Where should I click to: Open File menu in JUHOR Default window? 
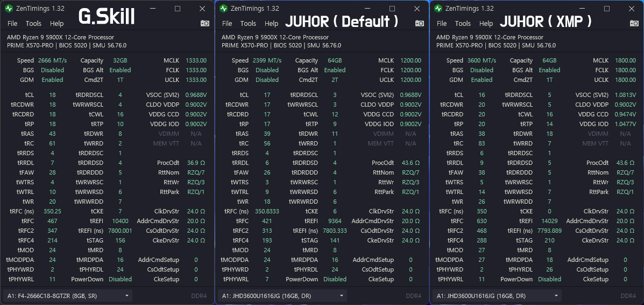click(227, 24)
